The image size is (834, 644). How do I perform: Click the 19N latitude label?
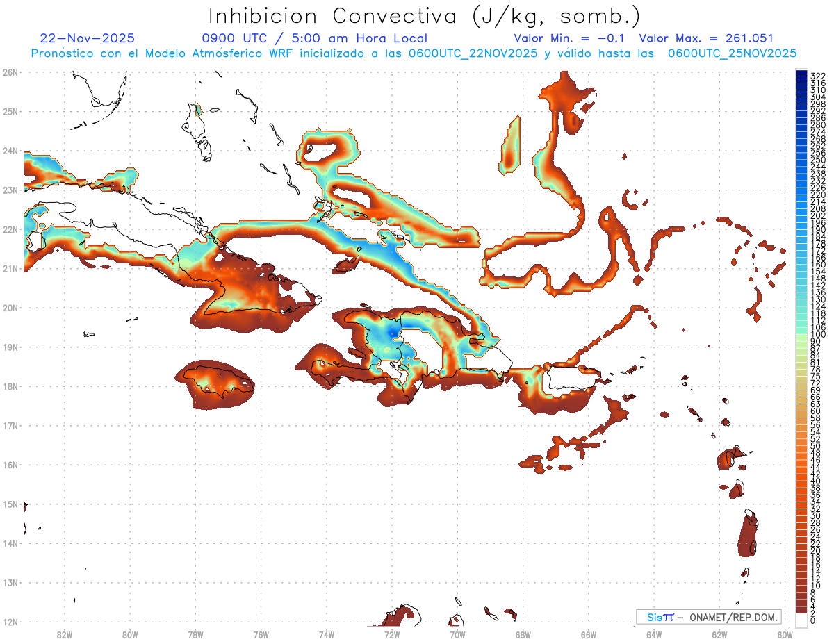point(10,347)
